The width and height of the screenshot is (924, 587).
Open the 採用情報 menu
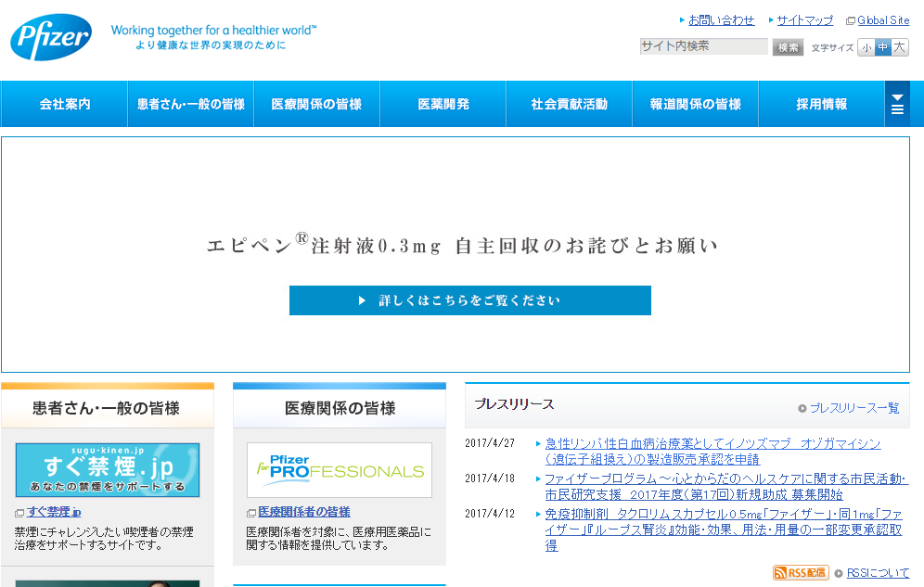[821, 104]
